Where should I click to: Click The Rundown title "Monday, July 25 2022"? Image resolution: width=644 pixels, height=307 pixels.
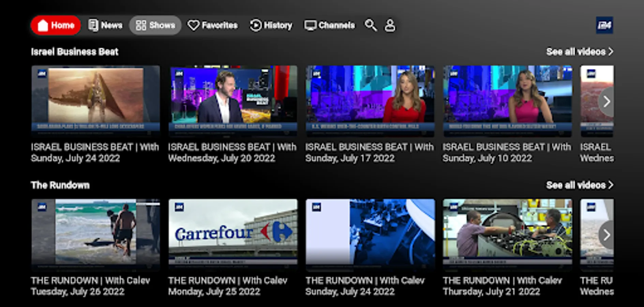click(x=214, y=292)
